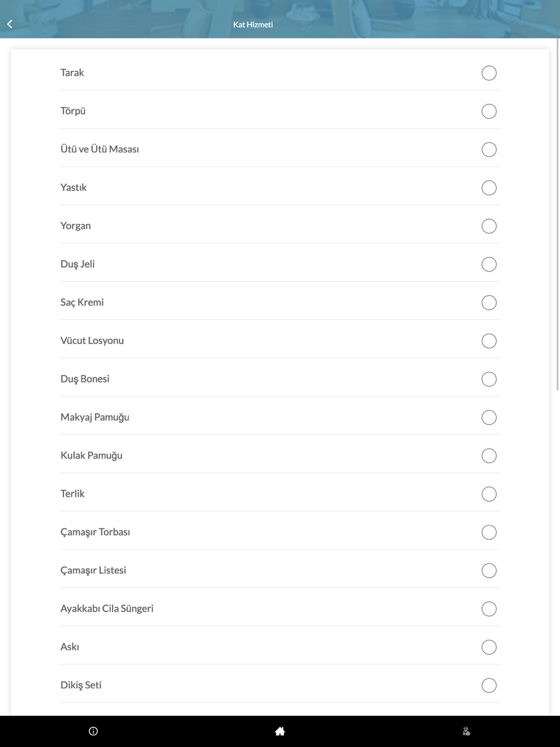
Task: Pick the Vücut Losyonu radio button
Action: click(489, 340)
